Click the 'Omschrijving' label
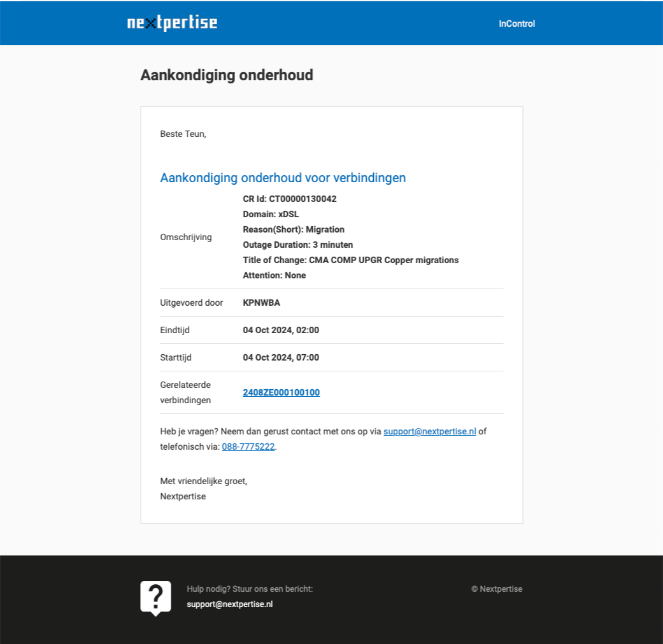The height and width of the screenshot is (644, 663). click(x=185, y=237)
